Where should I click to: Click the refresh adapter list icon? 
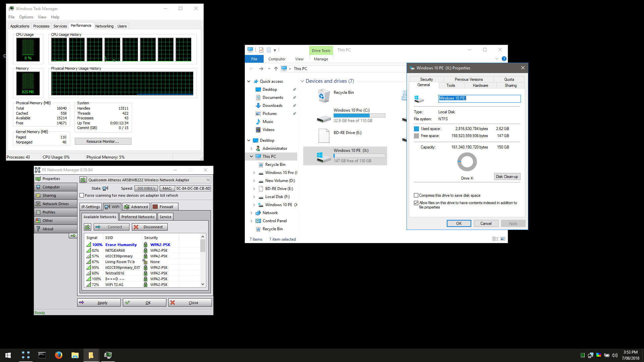(83, 180)
